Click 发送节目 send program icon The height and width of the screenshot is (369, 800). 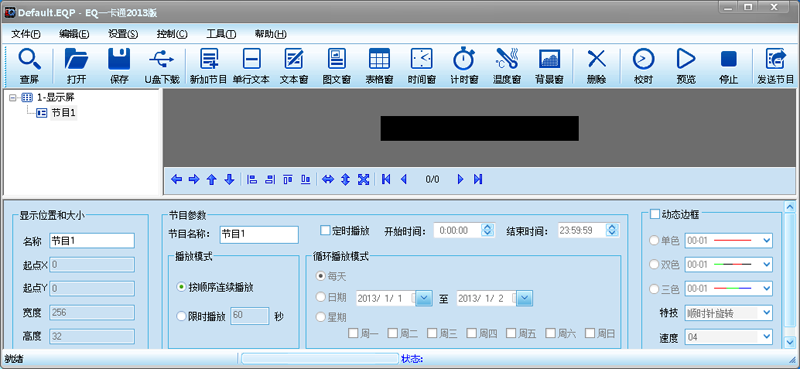(x=776, y=60)
